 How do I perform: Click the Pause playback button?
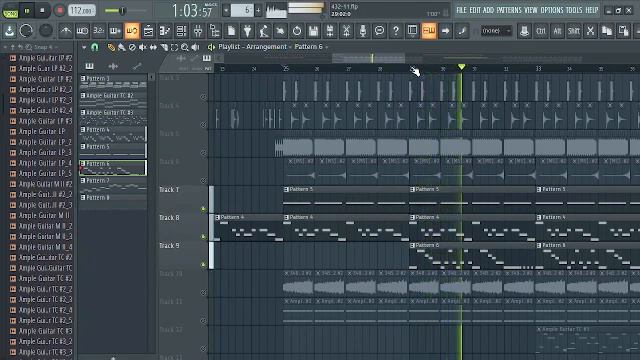(x=27, y=10)
